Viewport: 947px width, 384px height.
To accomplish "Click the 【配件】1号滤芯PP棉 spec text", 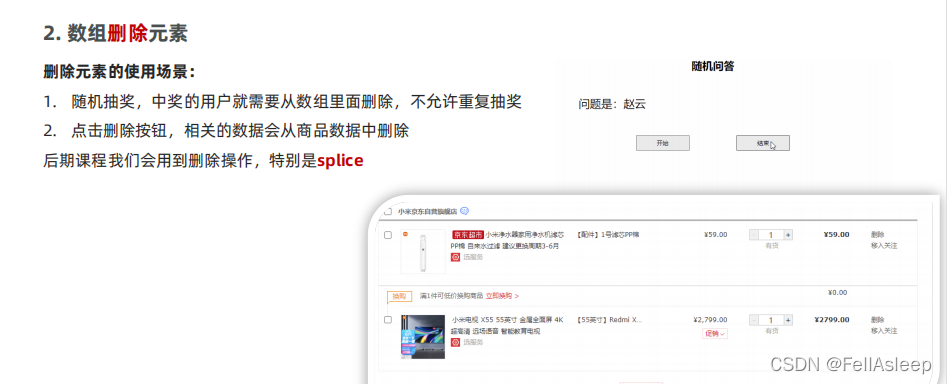I will (608, 235).
